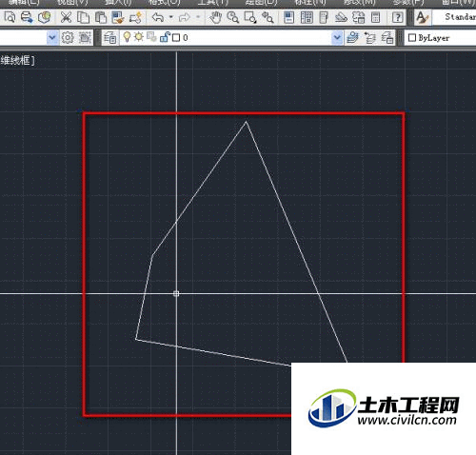Open the Properties palette icon
This screenshot has height=455, width=476.
tap(289, 17)
